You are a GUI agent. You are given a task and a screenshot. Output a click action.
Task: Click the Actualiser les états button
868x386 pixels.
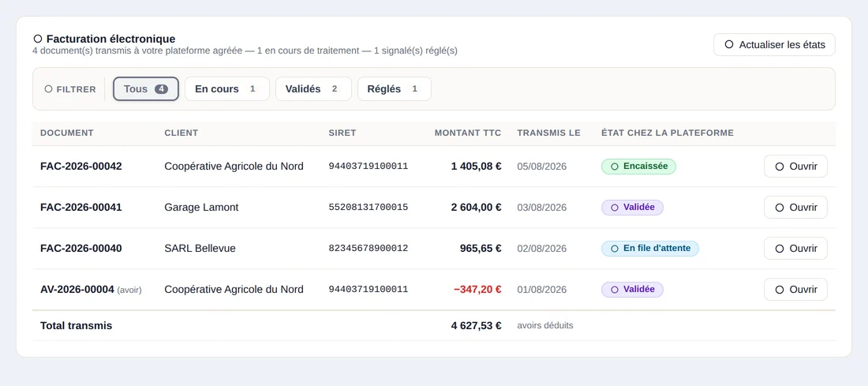(x=774, y=45)
